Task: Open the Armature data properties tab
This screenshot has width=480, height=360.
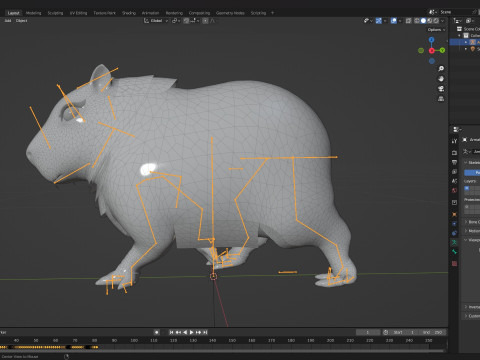Action: (454, 242)
